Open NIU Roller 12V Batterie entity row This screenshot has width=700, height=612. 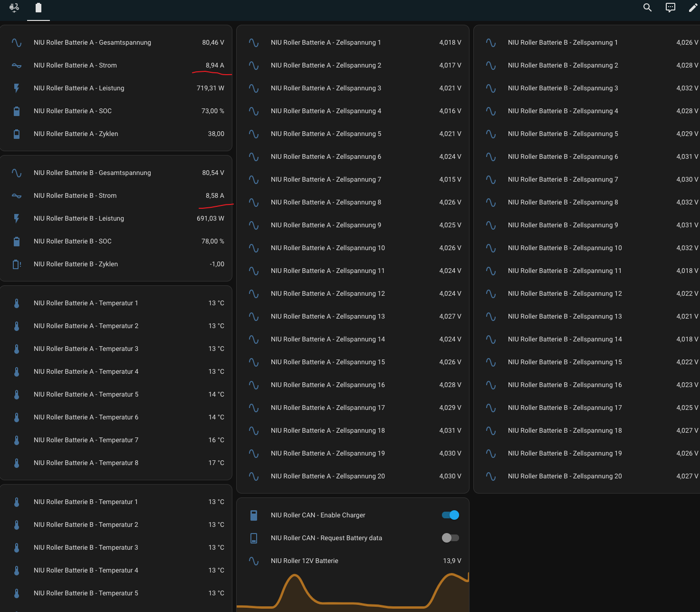click(x=305, y=561)
